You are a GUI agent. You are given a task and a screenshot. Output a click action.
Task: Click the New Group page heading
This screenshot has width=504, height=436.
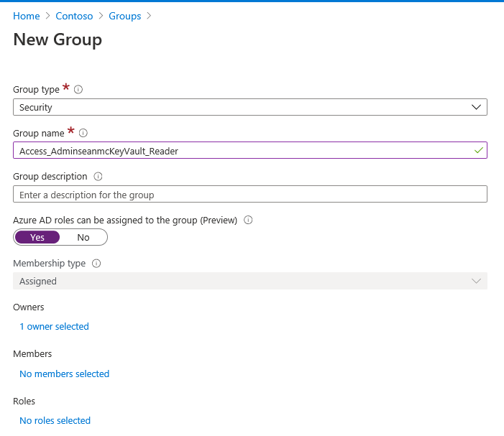[x=58, y=40]
